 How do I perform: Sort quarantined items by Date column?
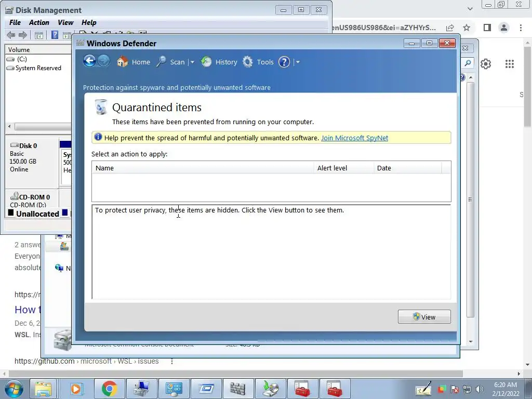(408, 168)
